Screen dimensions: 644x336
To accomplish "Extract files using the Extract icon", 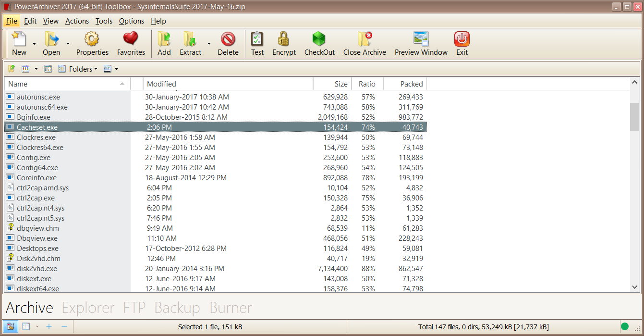I will [x=190, y=39].
